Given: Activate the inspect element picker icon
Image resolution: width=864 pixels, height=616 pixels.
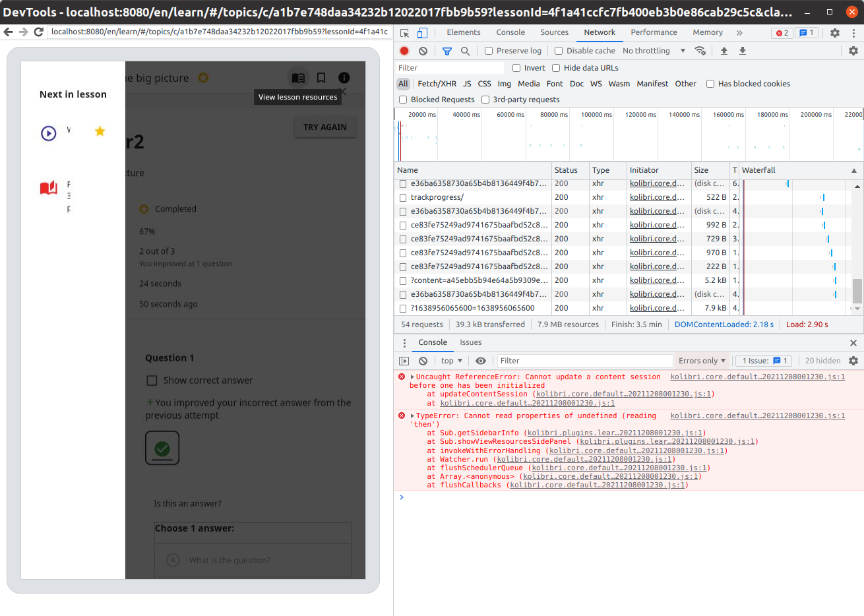Looking at the screenshot, I should point(404,32).
